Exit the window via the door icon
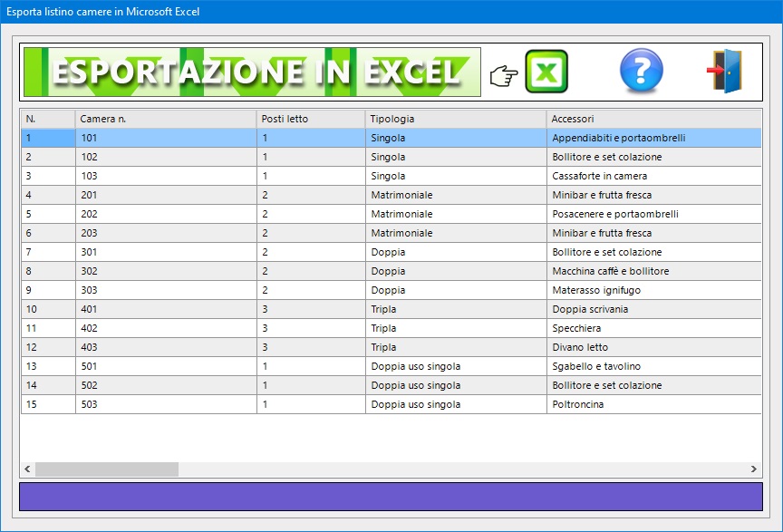The height and width of the screenshot is (532, 783). point(725,71)
